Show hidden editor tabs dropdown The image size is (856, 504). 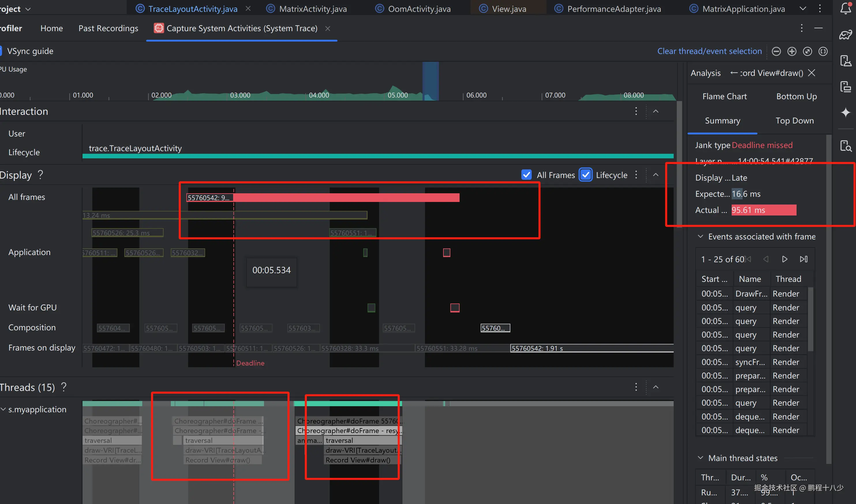click(x=803, y=8)
